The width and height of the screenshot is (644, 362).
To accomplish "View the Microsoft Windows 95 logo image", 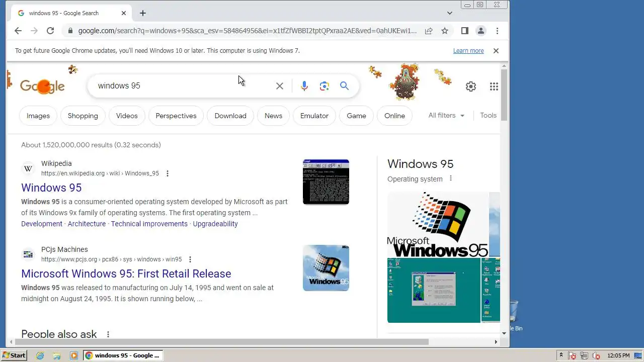I will click(x=438, y=225).
